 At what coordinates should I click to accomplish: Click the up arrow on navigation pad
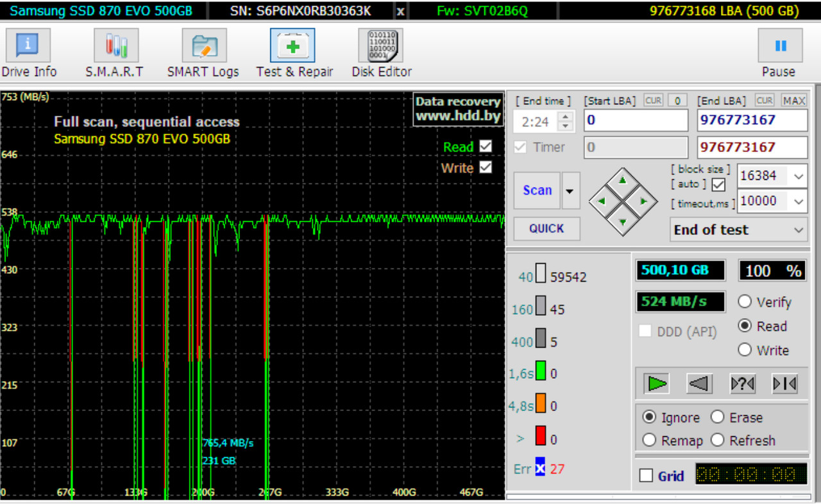click(x=622, y=181)
